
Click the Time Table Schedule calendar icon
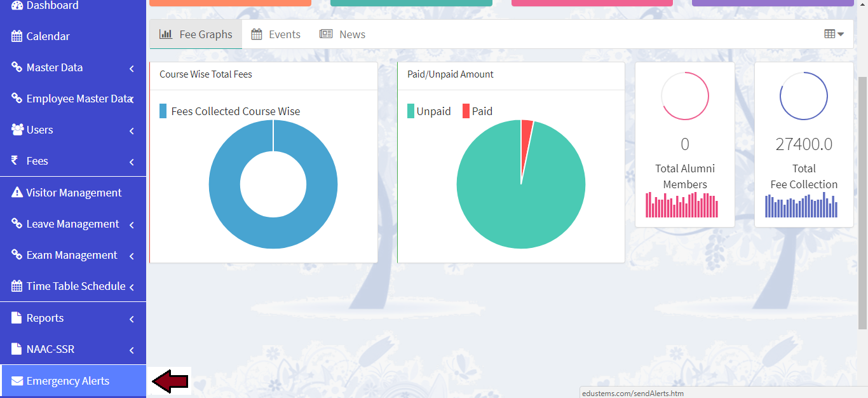coord(17,286)
